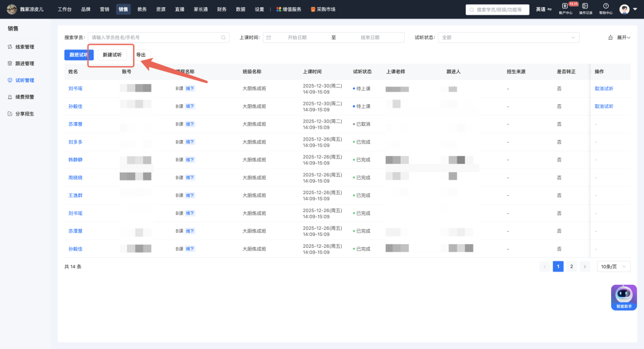Click the 结束日期 date field
This screenshot has height=349, width=644.
tap(370, 38)
